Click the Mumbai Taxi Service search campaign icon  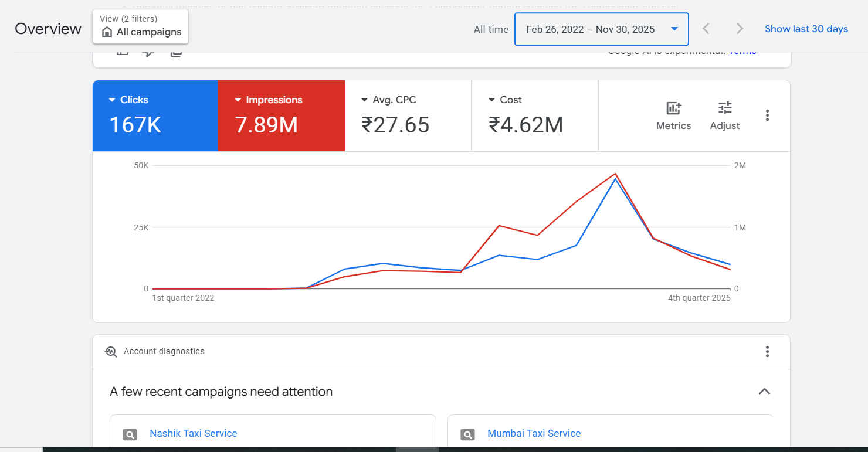(x=467, y=434)
